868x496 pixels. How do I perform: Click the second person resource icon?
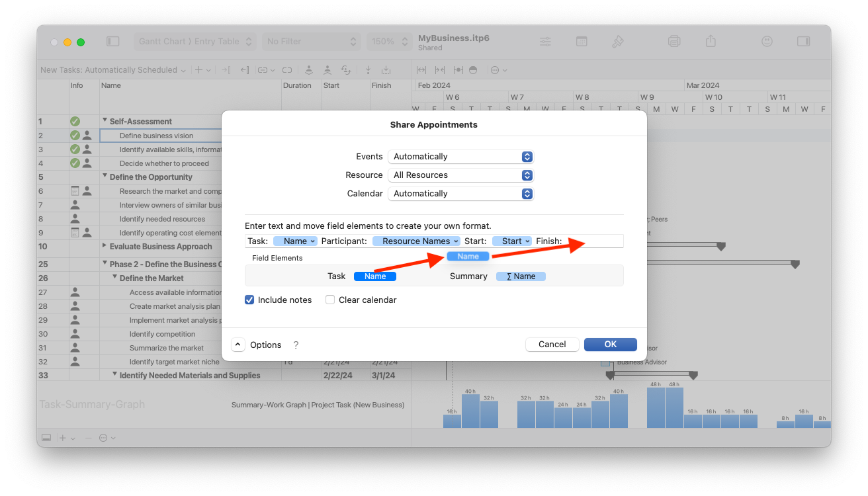pyautogui.click(x=327, y=69)
